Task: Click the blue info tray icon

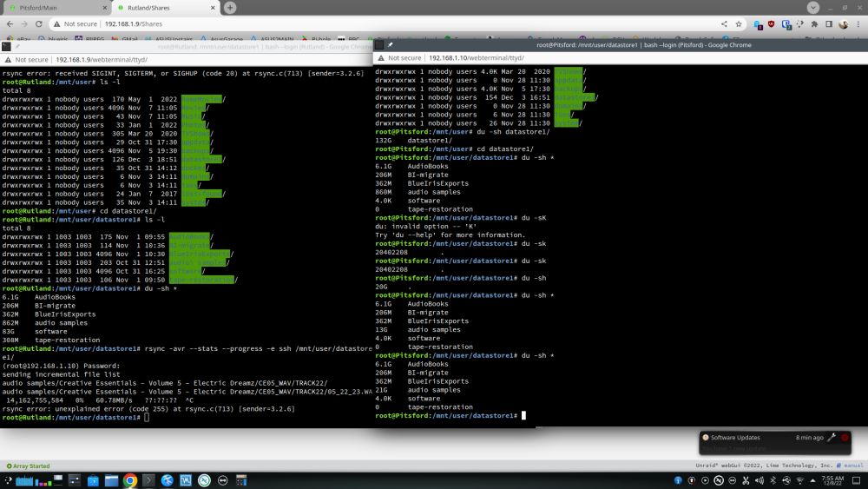Action: [678, 480]
